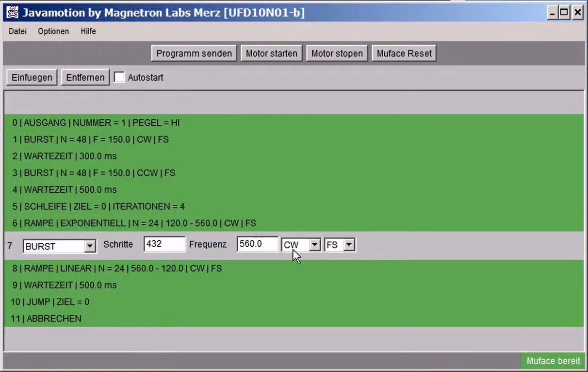This screenshot has width=588, height=372.
Task: Select line 4 WARTEZEIT 500.0 ms
Action: coord(294,189)
